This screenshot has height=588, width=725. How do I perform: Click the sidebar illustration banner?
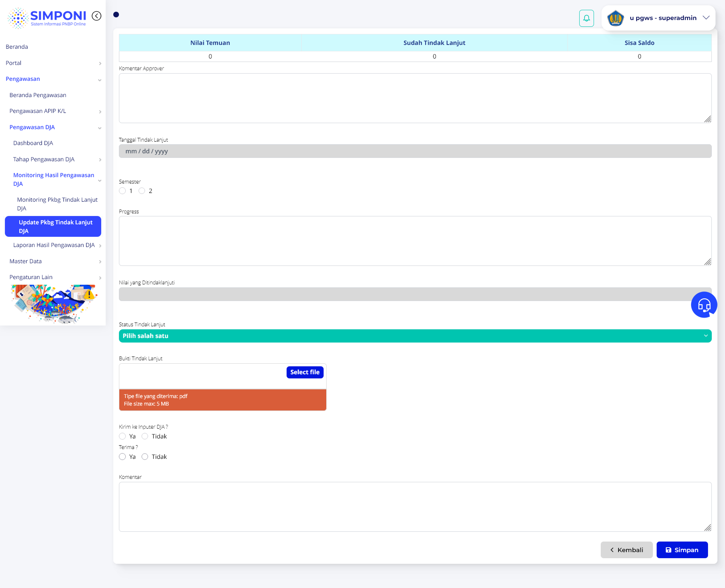54,304
